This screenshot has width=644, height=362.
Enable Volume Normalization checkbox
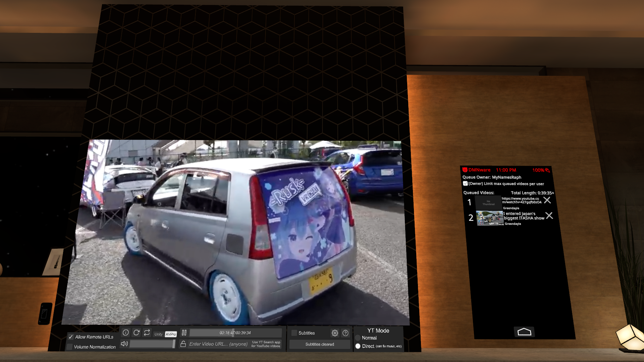[x=70, y=347]
